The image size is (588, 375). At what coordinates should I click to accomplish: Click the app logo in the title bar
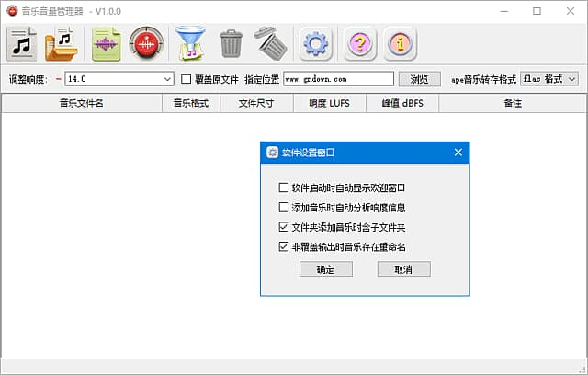click(x=12, y=11)
